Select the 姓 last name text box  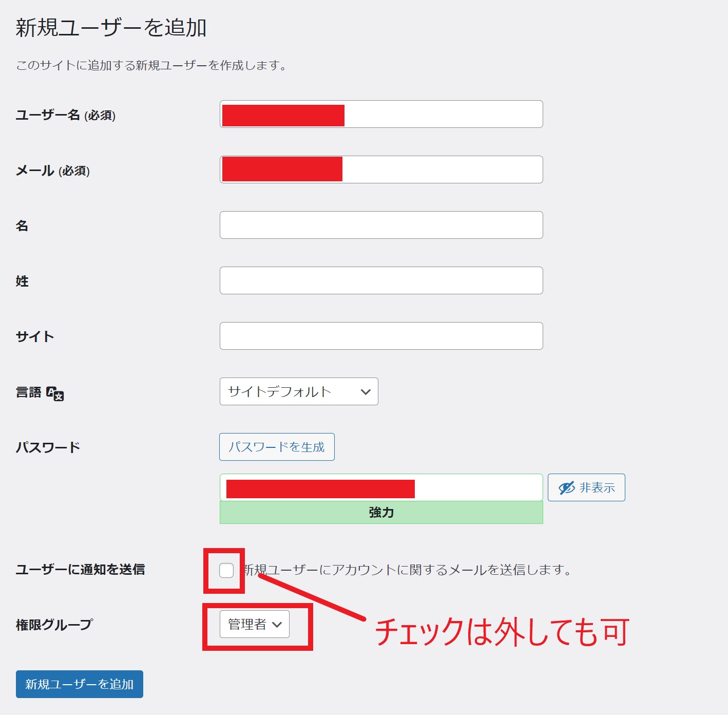click(x=381, y=280)
